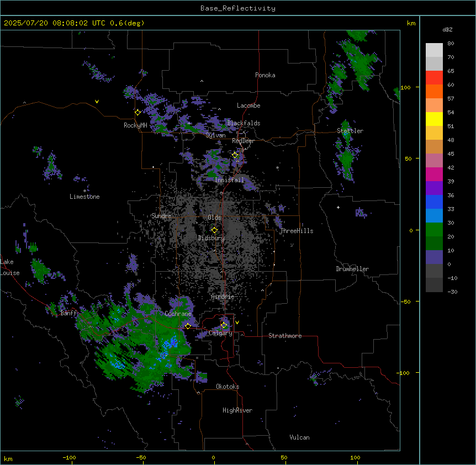The width and height of the screenshot is (476, 465).
Task: Select the bright green 30-20 dBZ legend band
Action: pos(434,230)
